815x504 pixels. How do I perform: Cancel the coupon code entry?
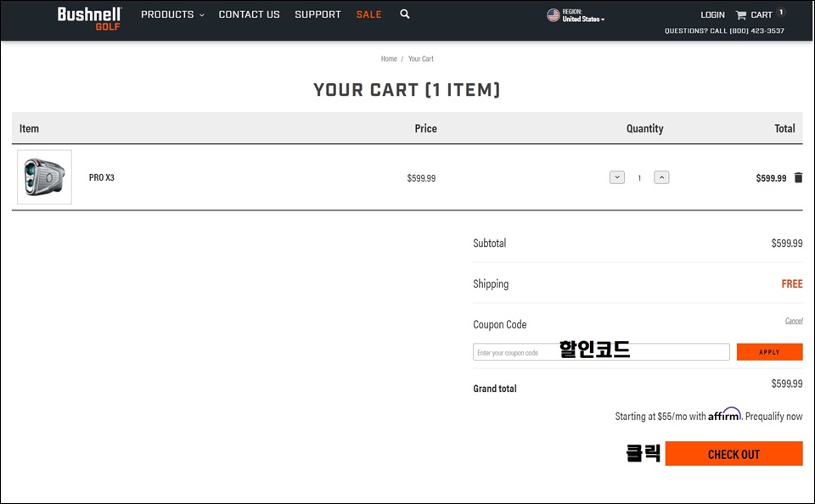click(794, 321)
